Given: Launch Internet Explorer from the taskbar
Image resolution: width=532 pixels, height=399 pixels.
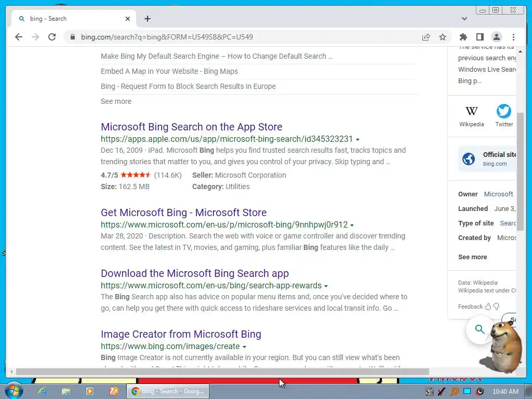Looking at the screenshot, I should point(42,392).
